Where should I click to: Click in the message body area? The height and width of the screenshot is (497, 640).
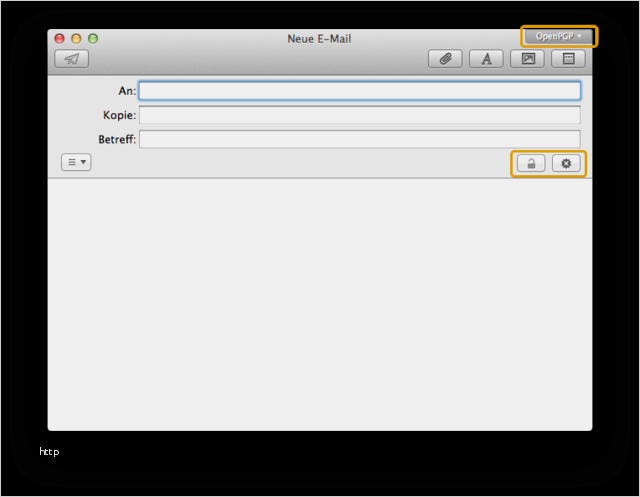[x=320, y=304]
